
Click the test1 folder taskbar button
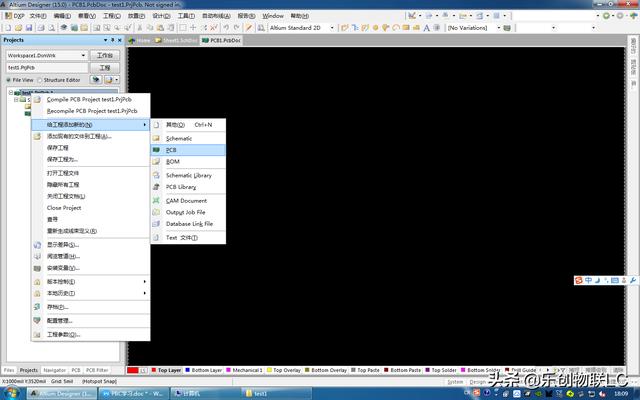click(x=274, y=393)
